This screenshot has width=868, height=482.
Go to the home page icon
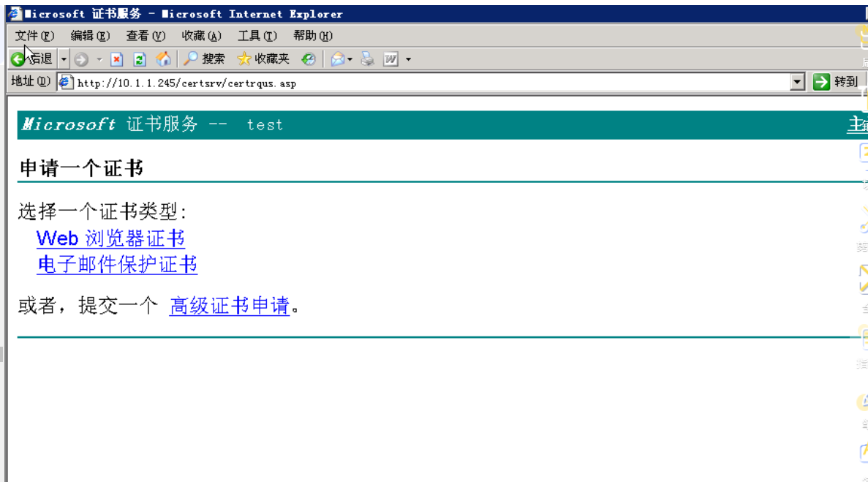pos(163,59)
